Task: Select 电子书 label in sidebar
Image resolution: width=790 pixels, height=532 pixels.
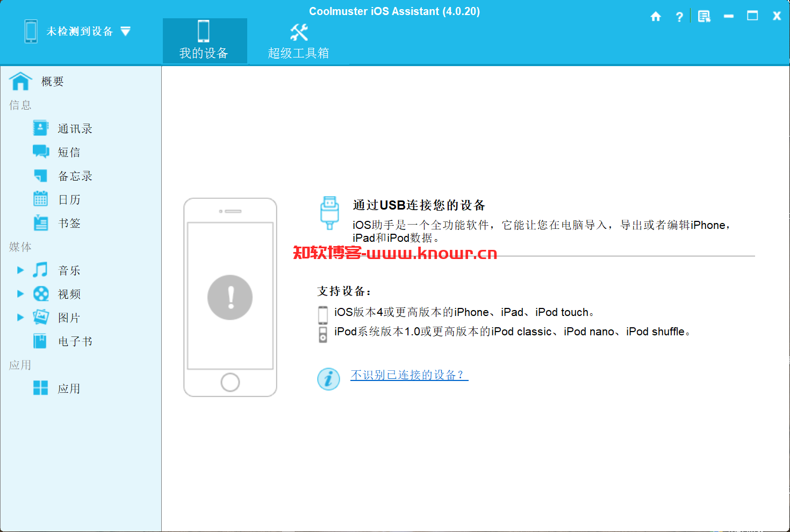Action: (75, 341)
